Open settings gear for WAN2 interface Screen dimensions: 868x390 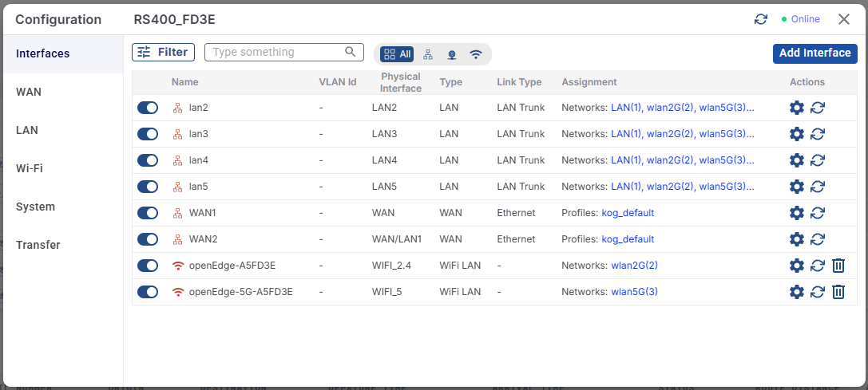tap(796, 239)
